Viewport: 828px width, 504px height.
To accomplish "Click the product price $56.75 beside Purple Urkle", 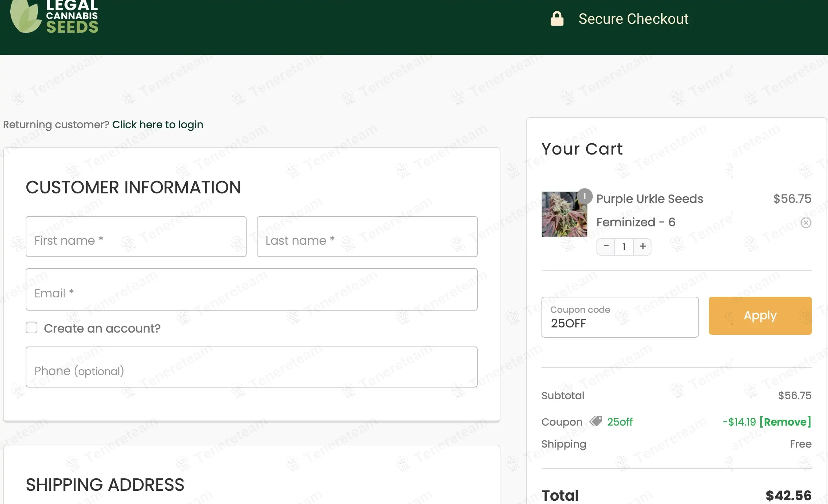I will click(792, 199).
